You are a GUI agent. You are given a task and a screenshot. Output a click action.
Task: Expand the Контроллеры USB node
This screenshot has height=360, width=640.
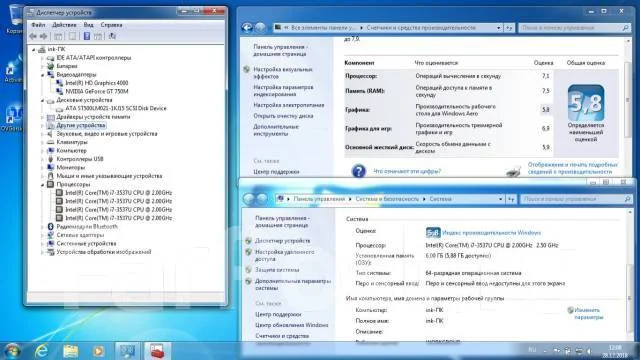pos(42,159)
